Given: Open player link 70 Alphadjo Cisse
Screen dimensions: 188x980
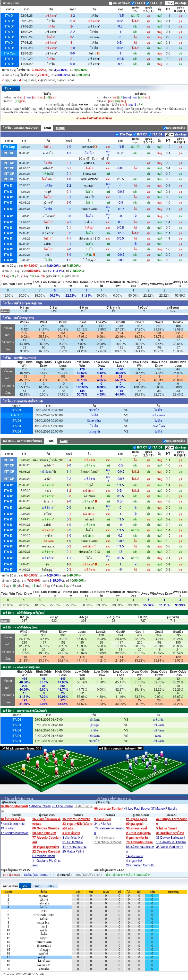Looking at the screenshot, I should (x=140, y=842).
